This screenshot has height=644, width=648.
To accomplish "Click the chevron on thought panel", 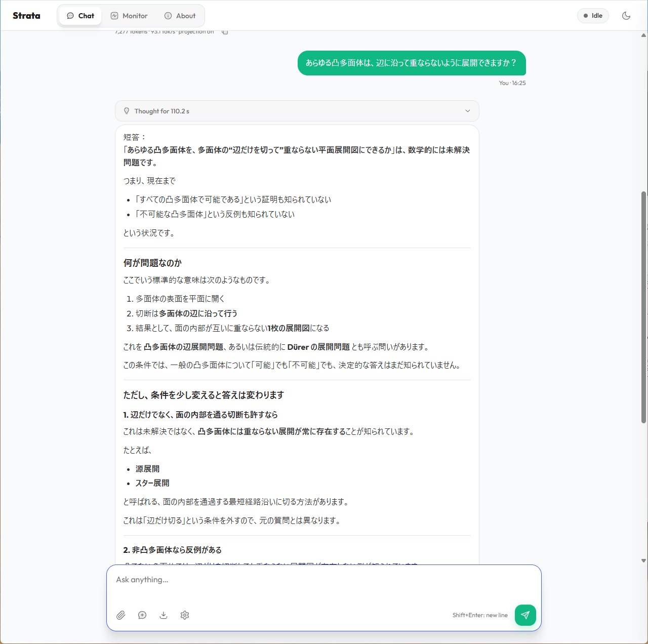I will tap(467, 111).
